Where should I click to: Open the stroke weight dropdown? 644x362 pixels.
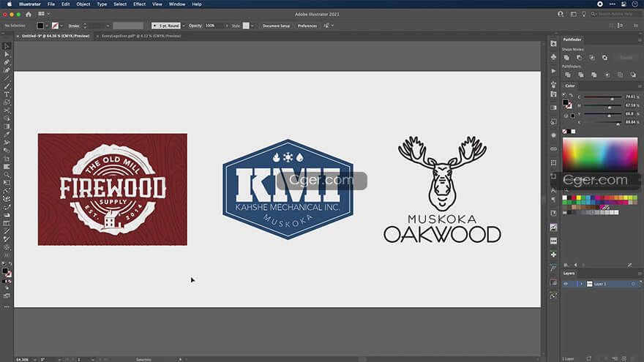108,26
